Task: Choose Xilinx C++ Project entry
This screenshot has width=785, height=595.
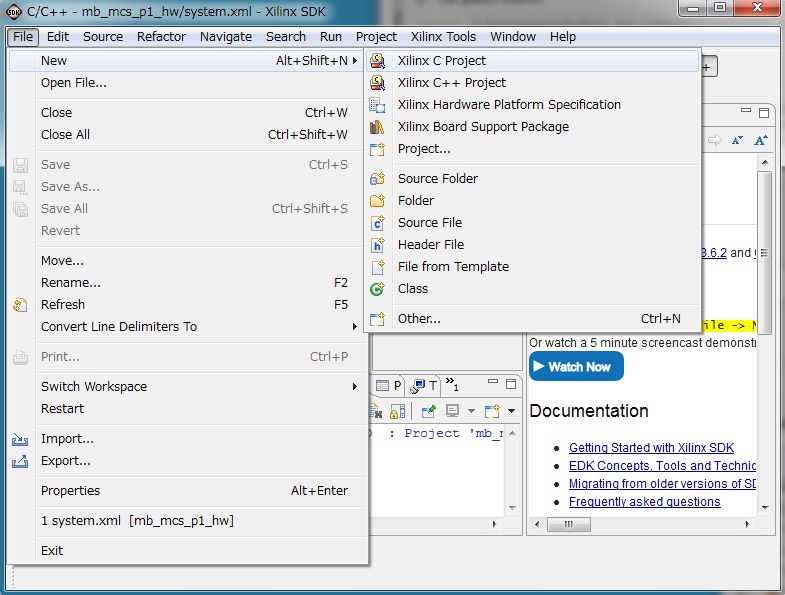Action: point(532,83)
